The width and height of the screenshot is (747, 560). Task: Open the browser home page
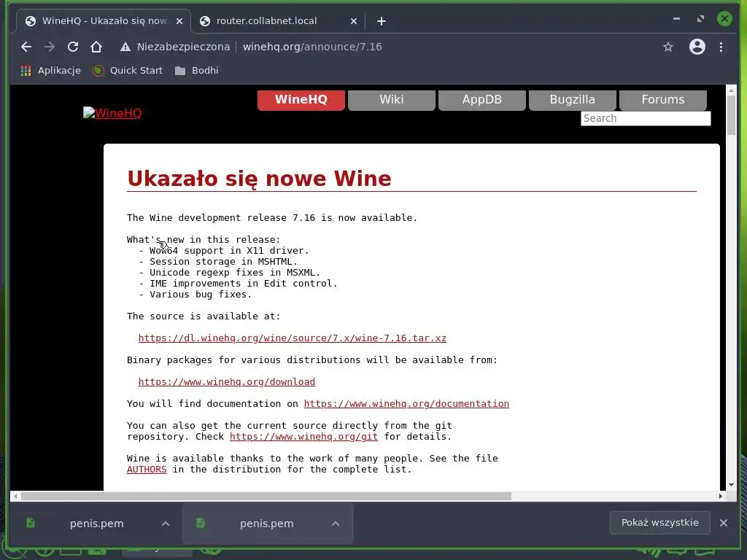tap(96, 47)
